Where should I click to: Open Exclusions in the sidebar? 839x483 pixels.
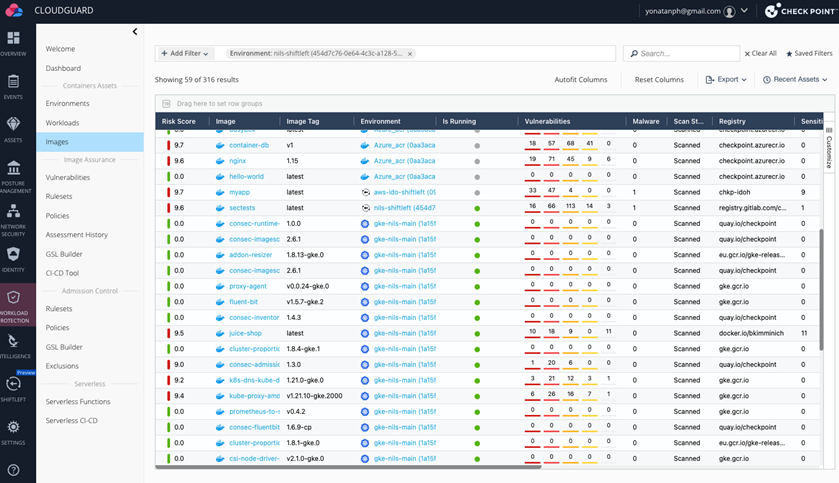coord(62,366)
